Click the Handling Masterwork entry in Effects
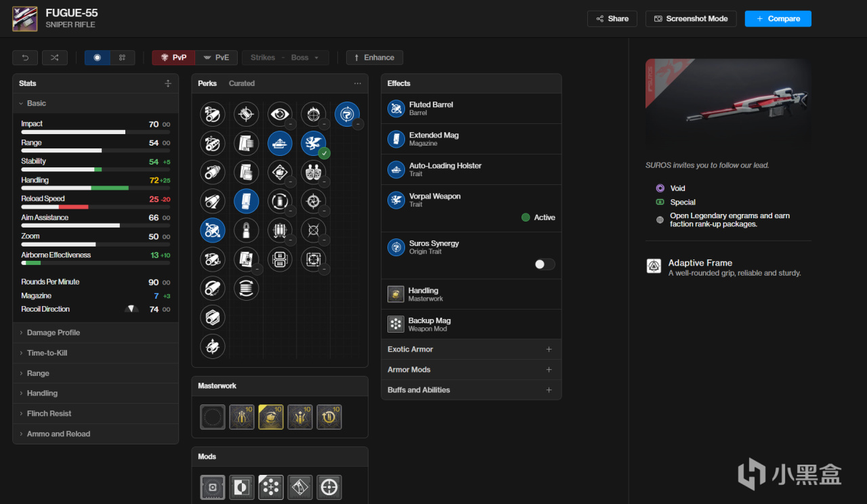This screenshot has height=504, width=867. click(x=471, y=294)
